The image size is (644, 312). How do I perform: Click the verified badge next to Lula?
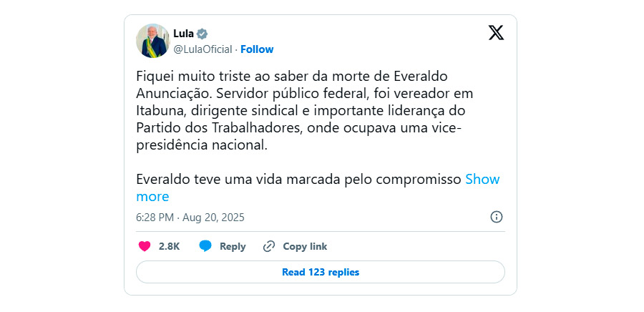(202, 34)
